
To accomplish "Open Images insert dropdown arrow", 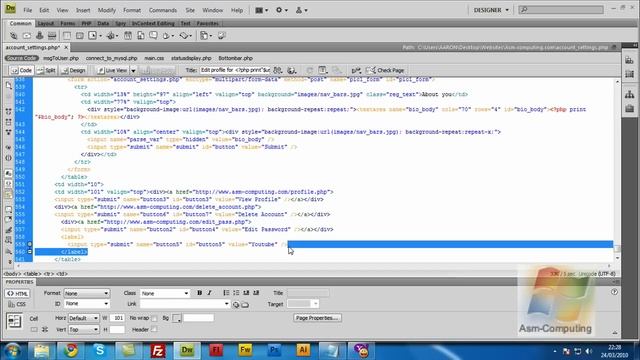I will [x=100, y=36].
